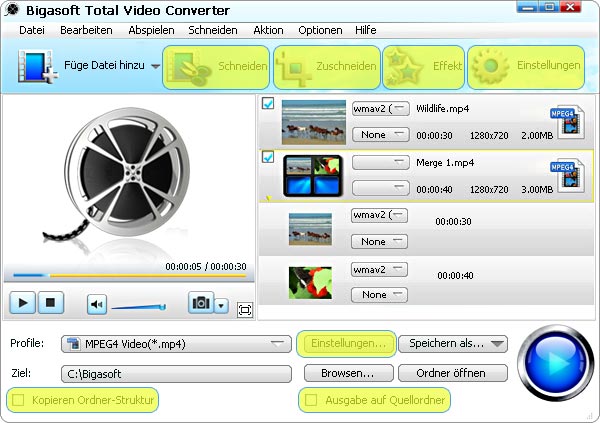This screenshot has height=423, width=600.
Task: Select the horses sub-clip thumbnail
Action: click(310, 229)
